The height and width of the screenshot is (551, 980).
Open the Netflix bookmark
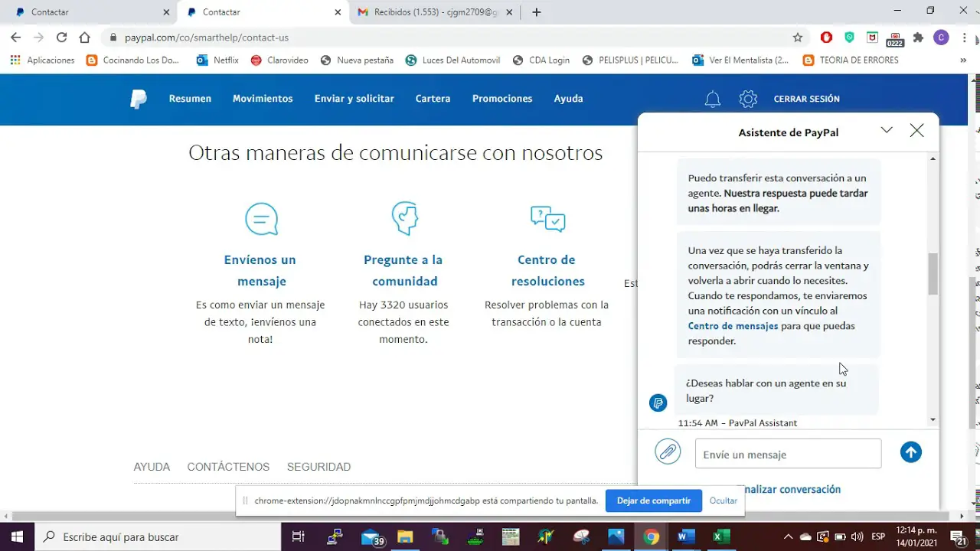(218, 60)
